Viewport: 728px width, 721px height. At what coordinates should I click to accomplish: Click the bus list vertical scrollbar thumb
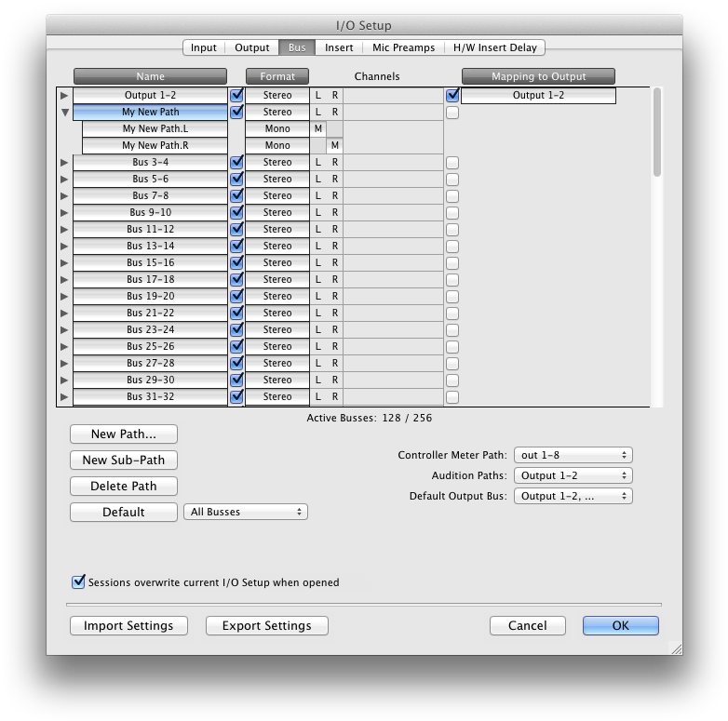[x=657, y=132]
